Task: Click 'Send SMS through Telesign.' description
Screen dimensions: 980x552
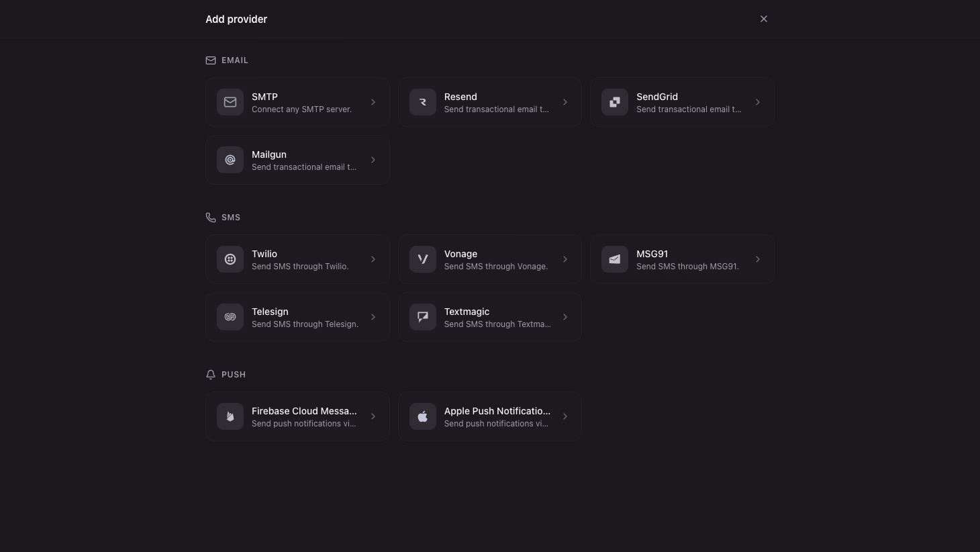Action: [305, 324]
